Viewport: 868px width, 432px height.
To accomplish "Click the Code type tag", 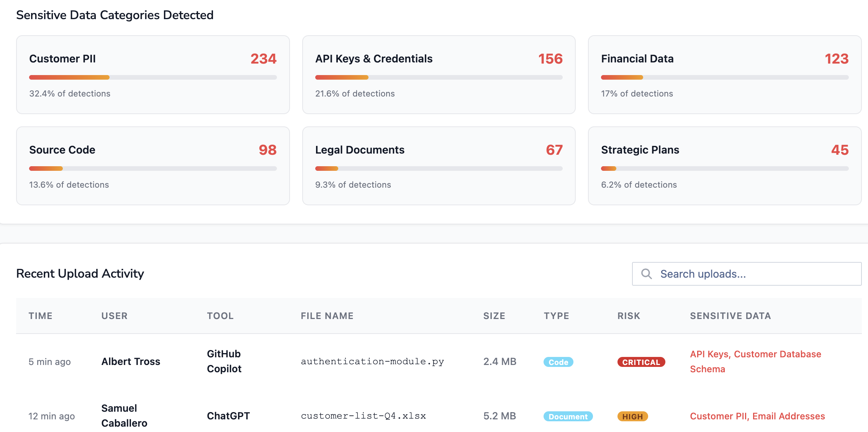I will click(x=558, y=362).
